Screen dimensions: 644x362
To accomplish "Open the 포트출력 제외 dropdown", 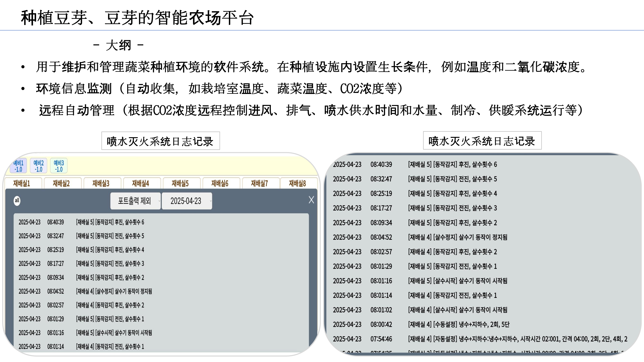I will pos(136,201).
